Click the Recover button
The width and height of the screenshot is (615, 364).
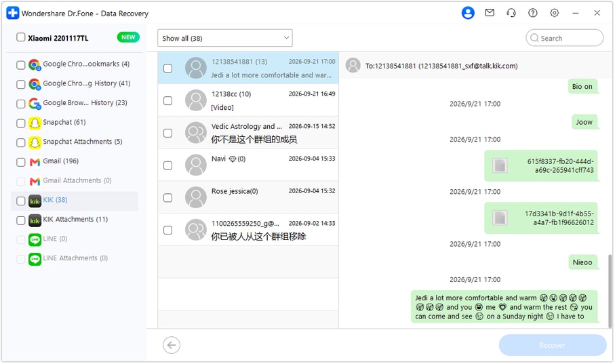click(552, 345)
